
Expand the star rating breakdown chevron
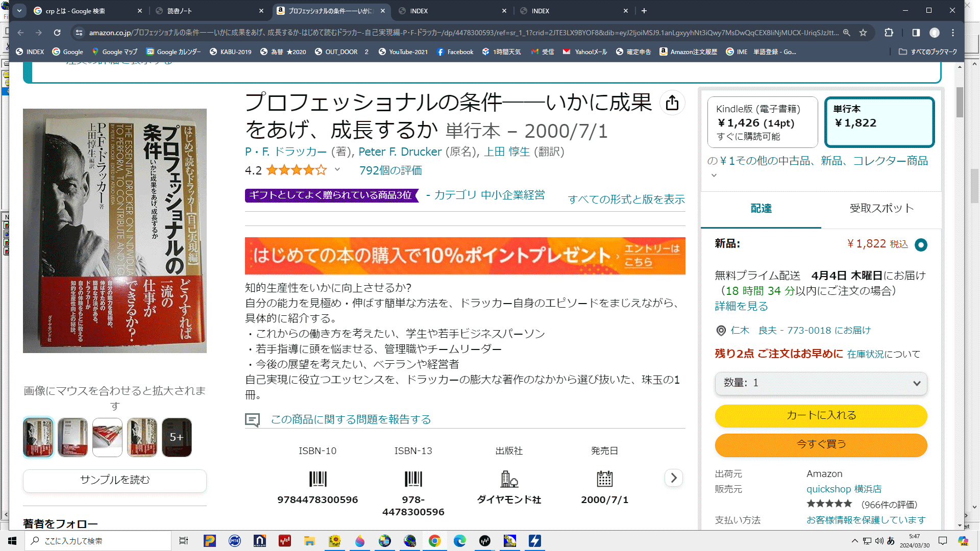tap(337, 170)
